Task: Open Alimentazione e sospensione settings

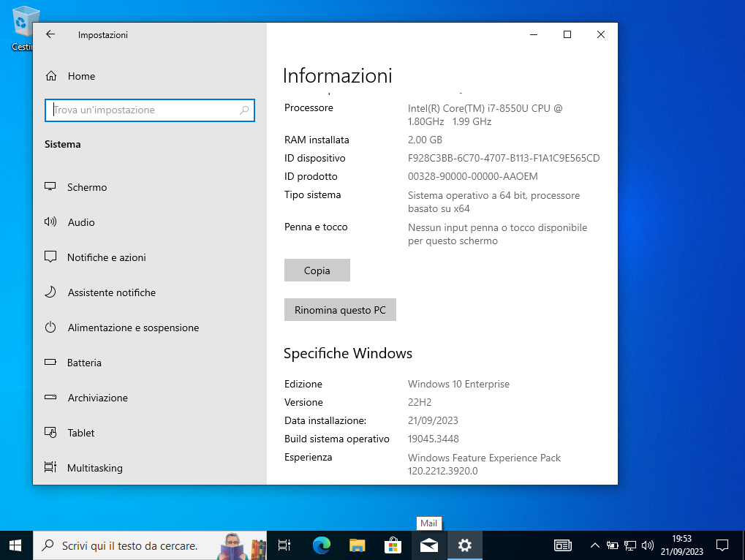Action: point(150,328)
